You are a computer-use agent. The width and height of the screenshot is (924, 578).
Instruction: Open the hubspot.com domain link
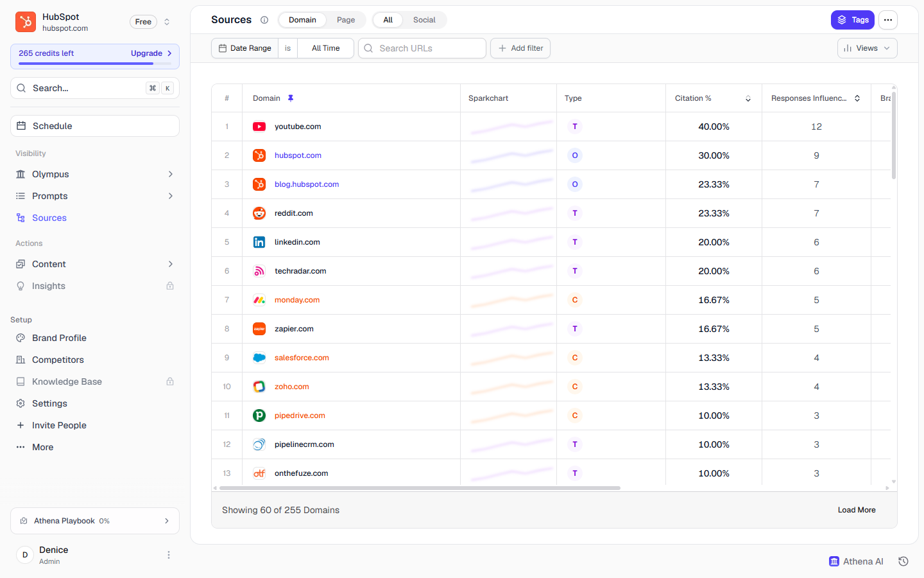(x=298, y=155)
